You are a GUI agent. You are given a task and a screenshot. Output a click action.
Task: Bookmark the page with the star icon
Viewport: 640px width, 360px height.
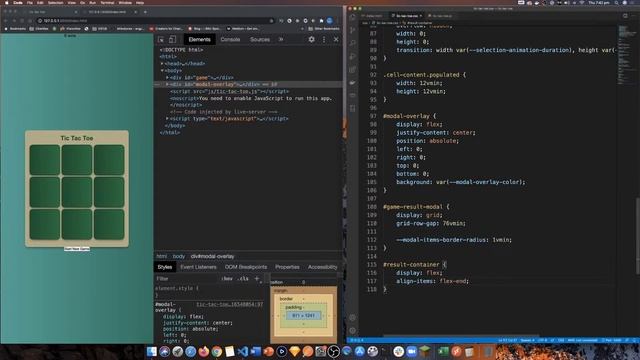[x=271, y=21]
